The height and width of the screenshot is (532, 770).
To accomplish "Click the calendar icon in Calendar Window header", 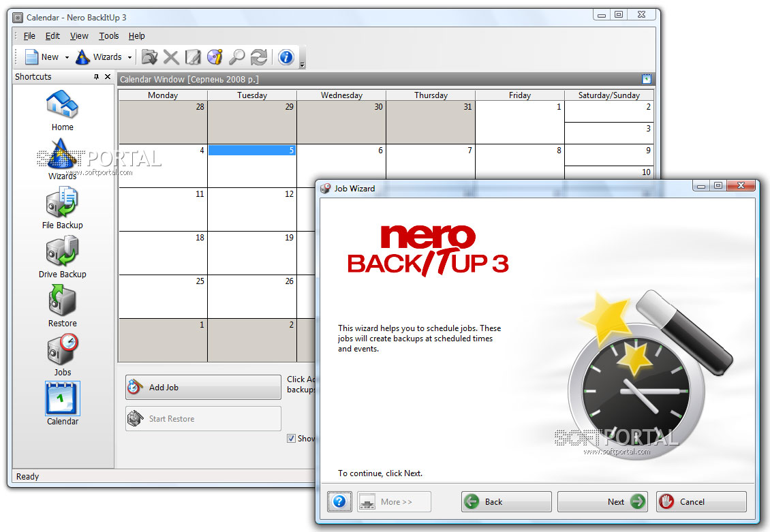I will coord(647,79).
